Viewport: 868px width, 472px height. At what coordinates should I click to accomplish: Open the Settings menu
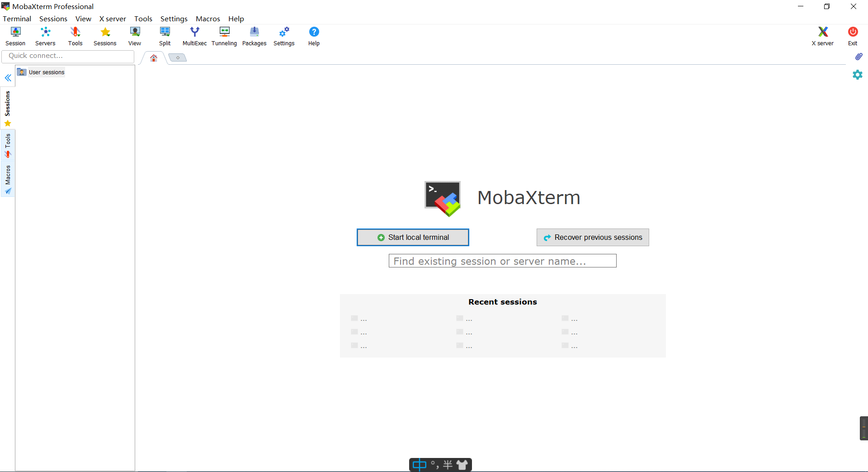(174, 19)
